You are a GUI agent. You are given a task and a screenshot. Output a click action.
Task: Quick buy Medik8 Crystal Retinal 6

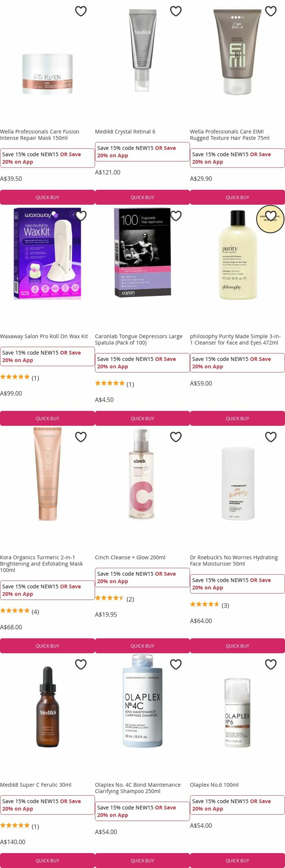pyautogui.click(x=142, y=197)
